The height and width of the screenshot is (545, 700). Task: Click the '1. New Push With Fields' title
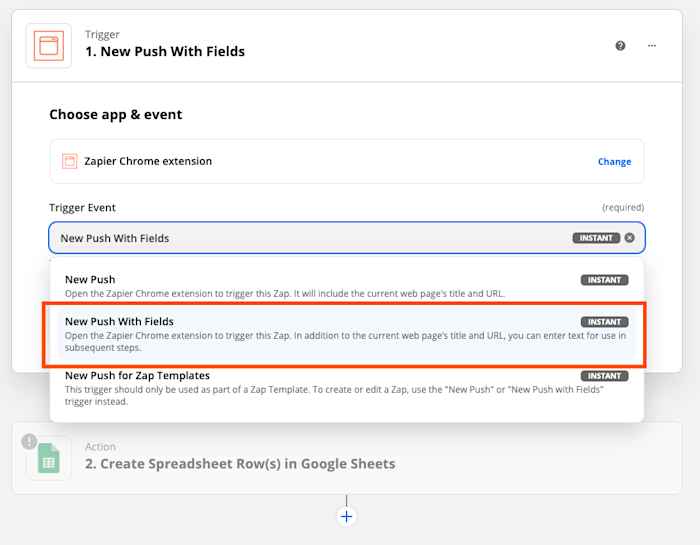[165, 51]
